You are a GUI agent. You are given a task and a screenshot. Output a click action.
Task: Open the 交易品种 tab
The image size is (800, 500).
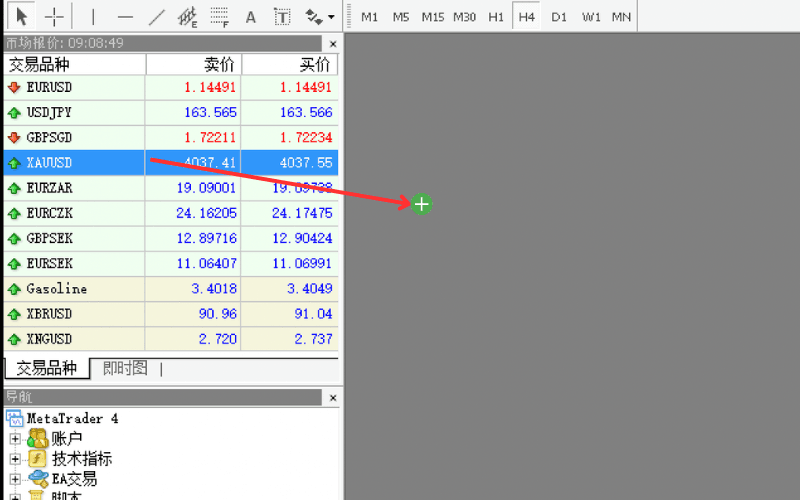coord(46,368)
